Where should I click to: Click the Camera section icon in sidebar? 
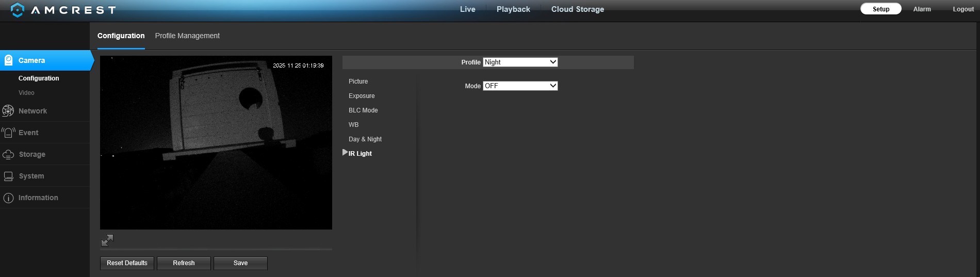pos(8,60)
